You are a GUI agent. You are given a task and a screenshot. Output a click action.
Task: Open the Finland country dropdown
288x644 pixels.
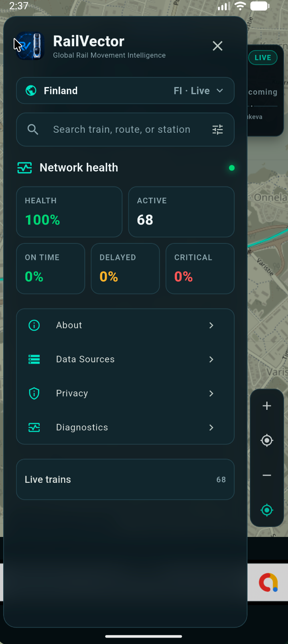(x=125, y=91)
